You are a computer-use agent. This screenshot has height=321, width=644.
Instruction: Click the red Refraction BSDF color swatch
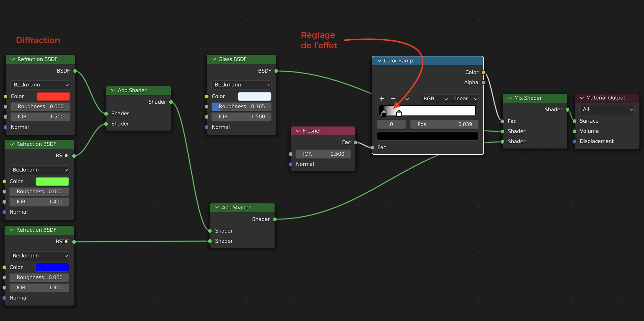(53, 96)
